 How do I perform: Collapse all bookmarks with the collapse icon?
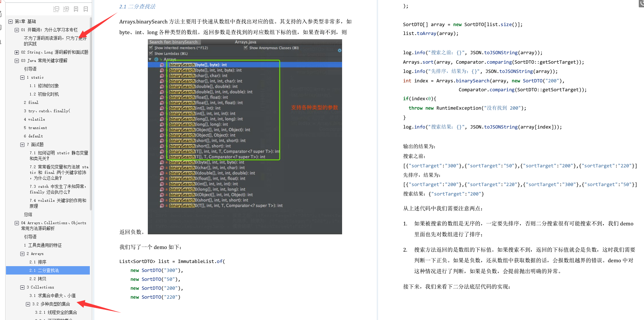coord(56,9)
